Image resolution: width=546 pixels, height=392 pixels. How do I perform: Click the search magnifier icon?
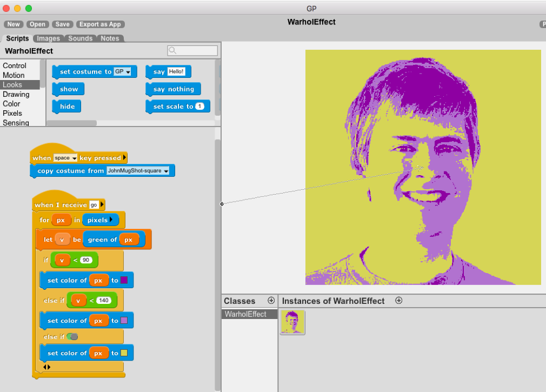click(172, 51)
